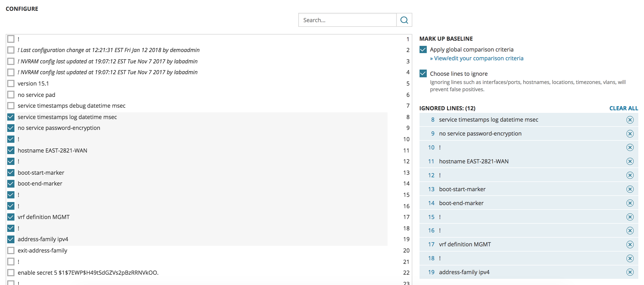Check the exit-address-family line checkbox
Screen dimensions: 644x285
11,250
